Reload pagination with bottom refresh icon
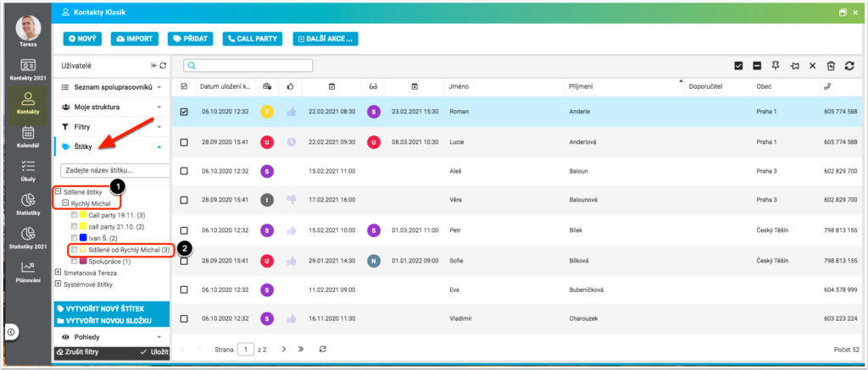Viewport: 868px width, 370px height. (323, 350)
